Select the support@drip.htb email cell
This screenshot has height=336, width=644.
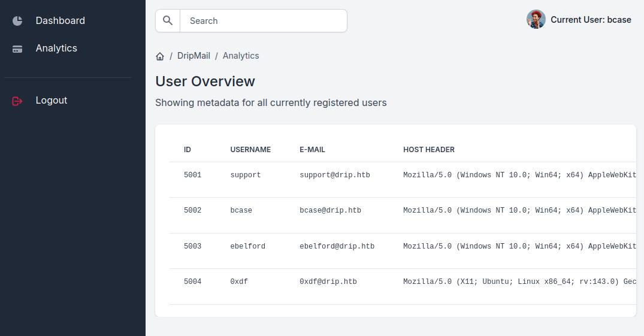click(334, 175)
